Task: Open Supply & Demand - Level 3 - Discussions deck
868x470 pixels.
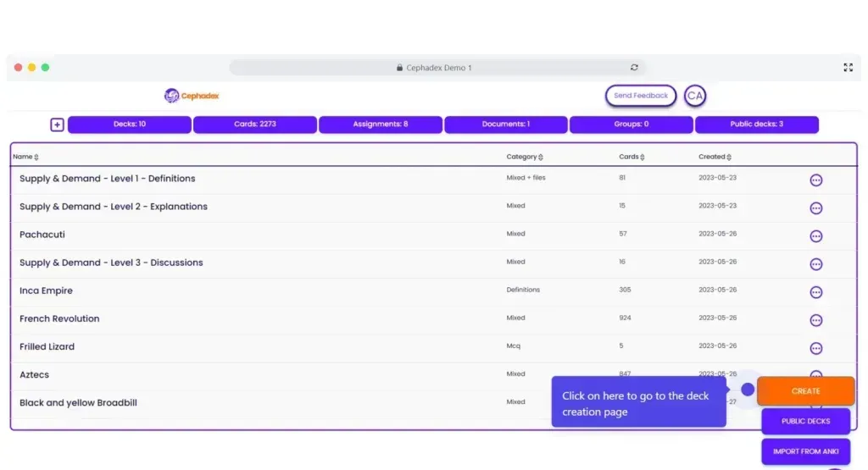Action: coord(111,263)
